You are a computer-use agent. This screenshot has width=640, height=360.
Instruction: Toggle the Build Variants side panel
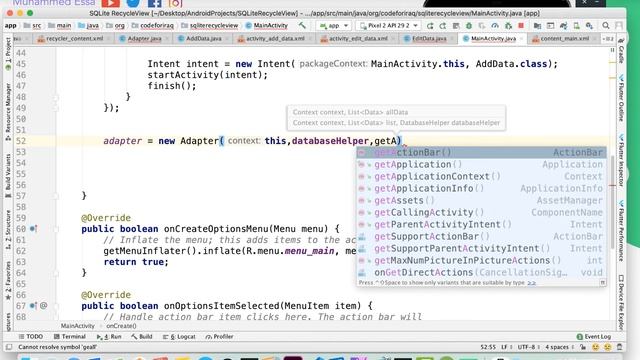tap(8, 176)
